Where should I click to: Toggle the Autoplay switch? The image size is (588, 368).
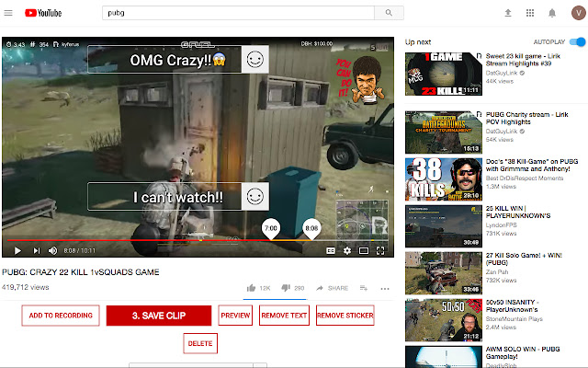pyautogui.click(x=578, y=41)
